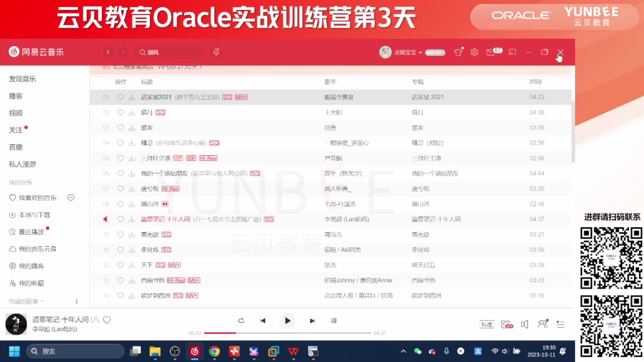The image size is (644, 362).
Task: Select the theme skin shirt icon
Action: (x=458, y=52)
